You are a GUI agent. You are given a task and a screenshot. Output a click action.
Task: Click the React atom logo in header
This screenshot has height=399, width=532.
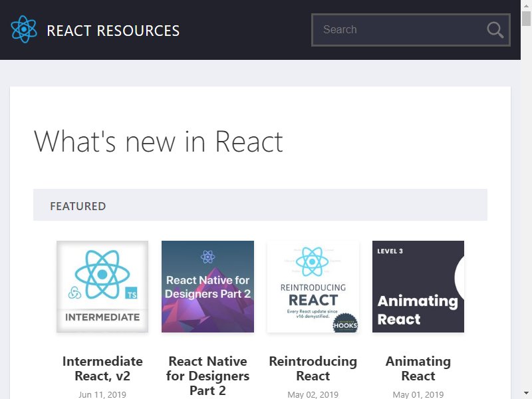point(24,29)
